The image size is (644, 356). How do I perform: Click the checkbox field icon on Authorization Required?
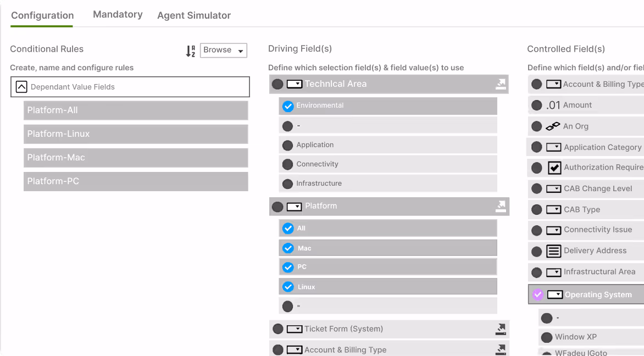tap(553, 168)
